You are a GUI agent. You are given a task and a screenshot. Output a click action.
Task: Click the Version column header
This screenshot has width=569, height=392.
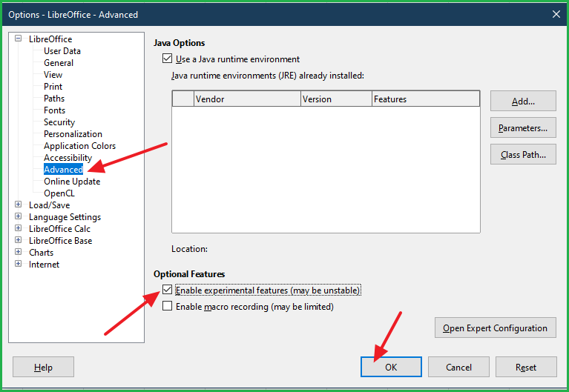(x=335, y=99)
